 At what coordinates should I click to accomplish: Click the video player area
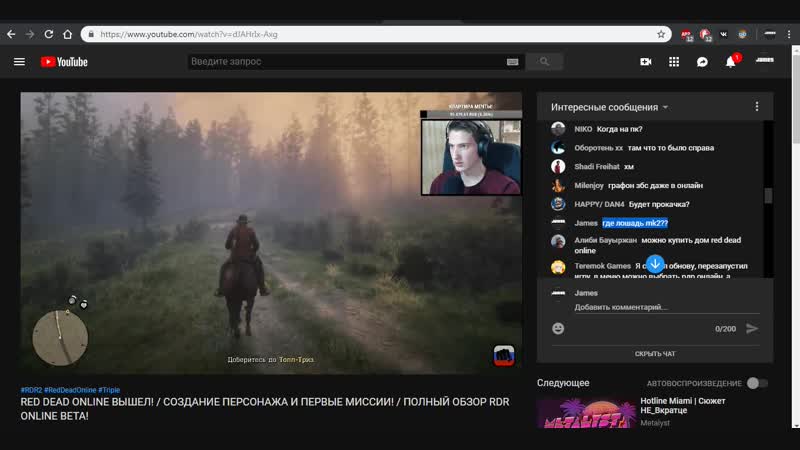coord(271,233)
